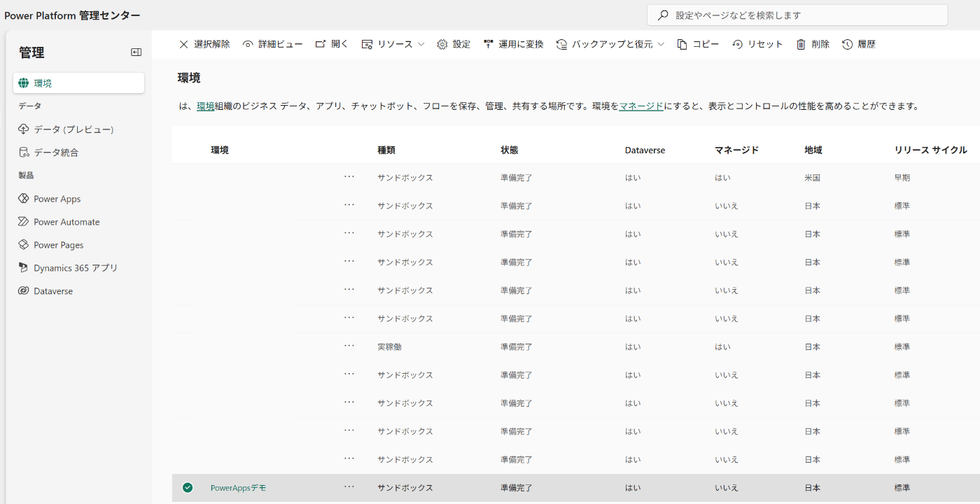980x504 pixels.
Task: Open 設定 from the toolbar
Action: (454, 44)
